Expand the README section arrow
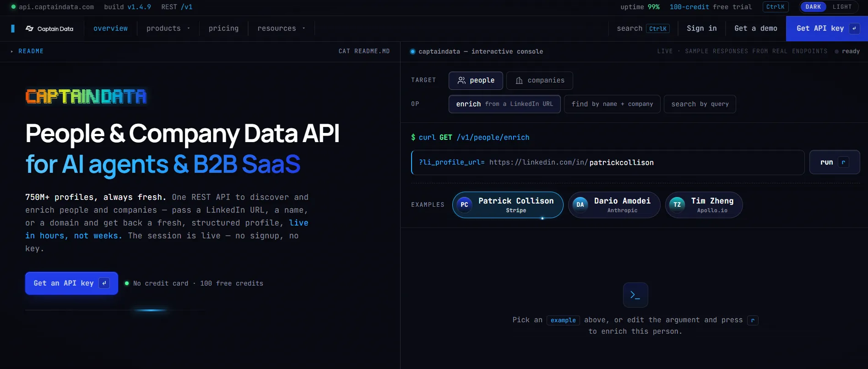 tap(12, 51)
